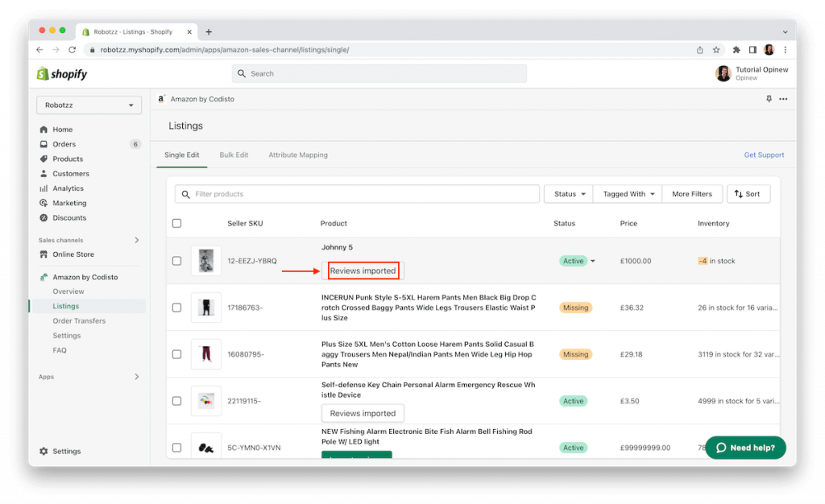Open a new browser tab
This screenshot has height=504, width=825.
tap(209, 32)
